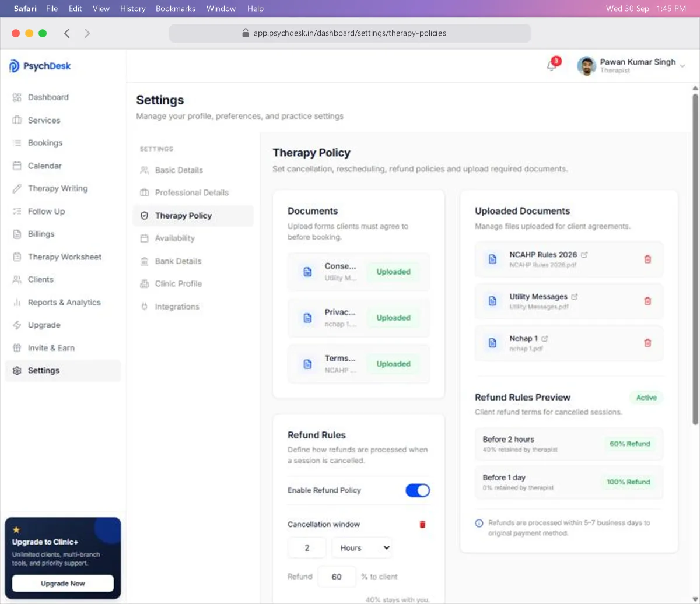Go forward in Safari
The height and width of the screenshot is (604, 700).
(87, 33)
